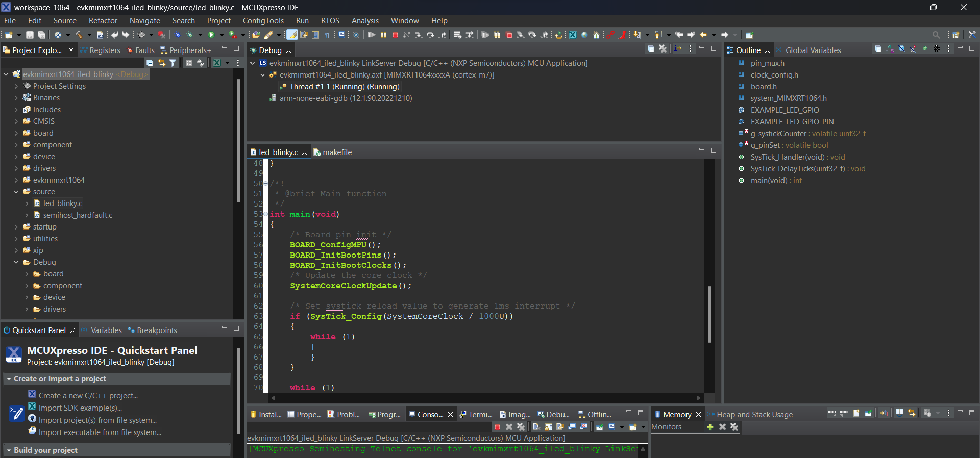Toggle Link with Editor in Project Explorer
The width and height of the screenshot is (980, 458).
point(161,63)
